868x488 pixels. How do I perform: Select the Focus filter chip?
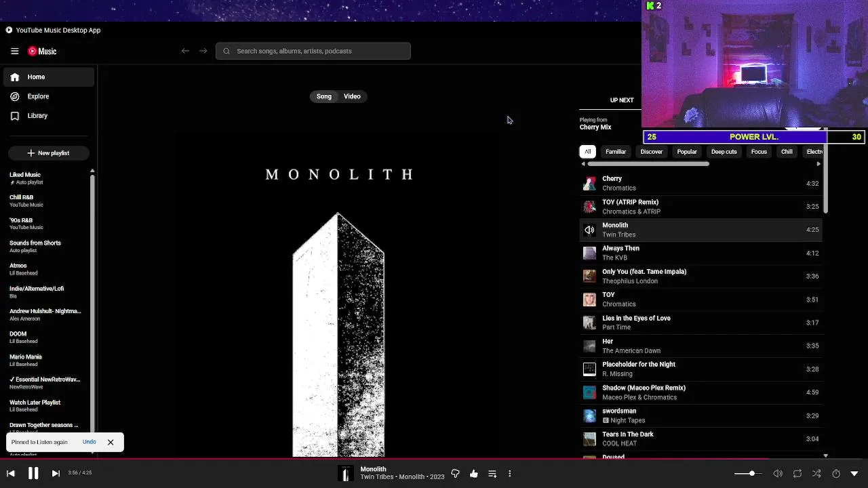(759, 152)
